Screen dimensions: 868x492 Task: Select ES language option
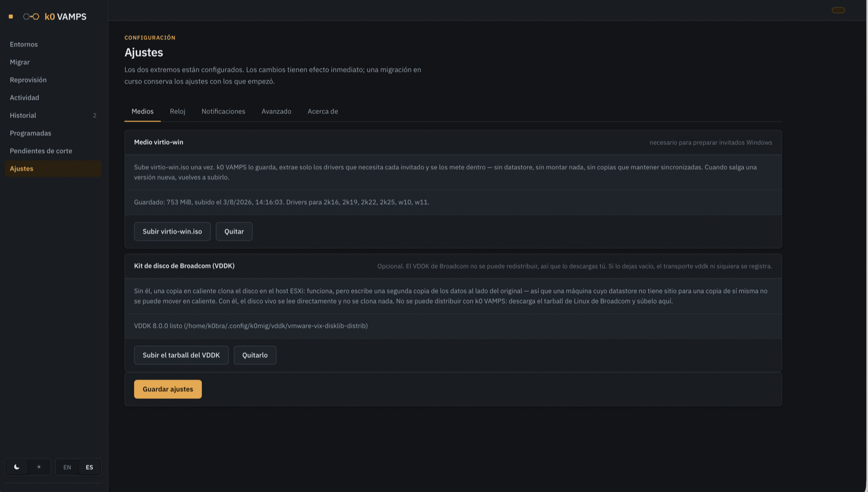point(90,467)
